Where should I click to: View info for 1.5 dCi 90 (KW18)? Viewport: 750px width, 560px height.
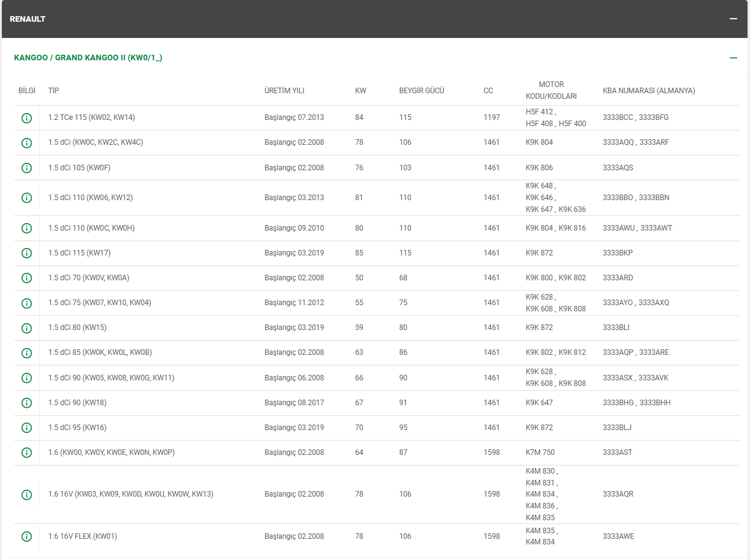pos(27,403)
